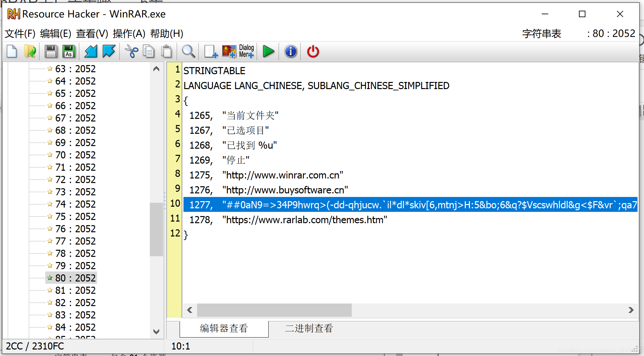
Task: Click the editor horizontal scroll right arrow
Action: tap(631, 310)
